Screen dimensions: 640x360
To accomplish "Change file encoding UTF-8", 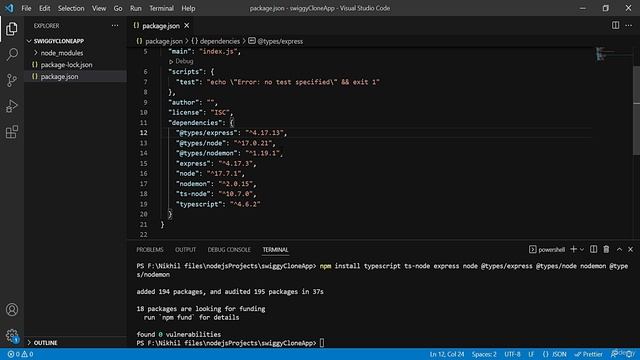I will point(512,354).
